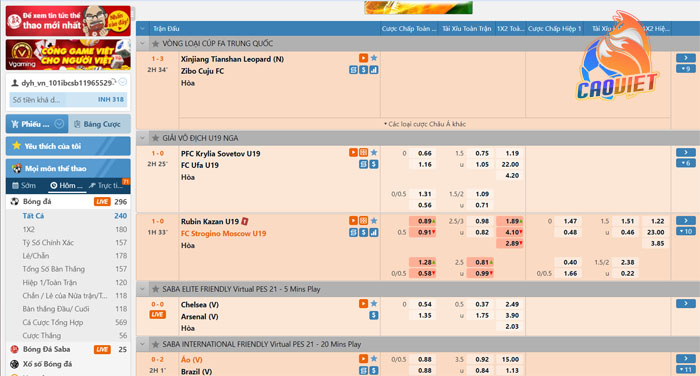Expand more bets count 6 for Krylia Sovetov match
Viewport: 700px width, 376px height.
(x=686, y=163)
